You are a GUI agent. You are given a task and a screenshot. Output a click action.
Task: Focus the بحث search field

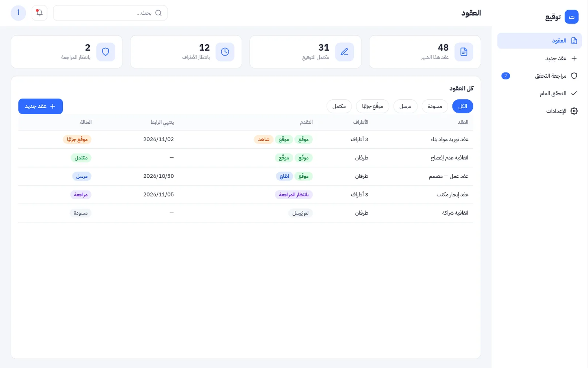coord(110,13)
